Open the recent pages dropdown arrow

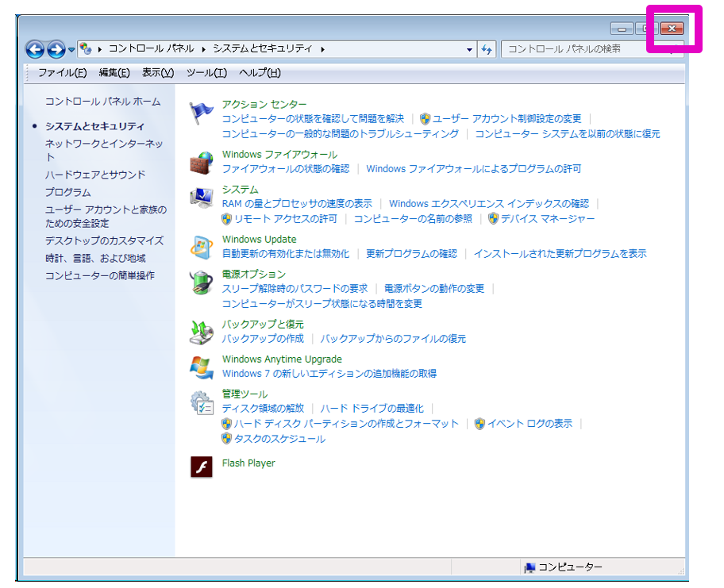[71, 49]
